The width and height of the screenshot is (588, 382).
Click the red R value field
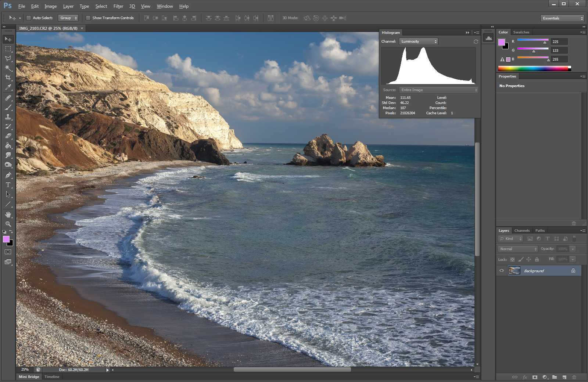pos(559,42)
